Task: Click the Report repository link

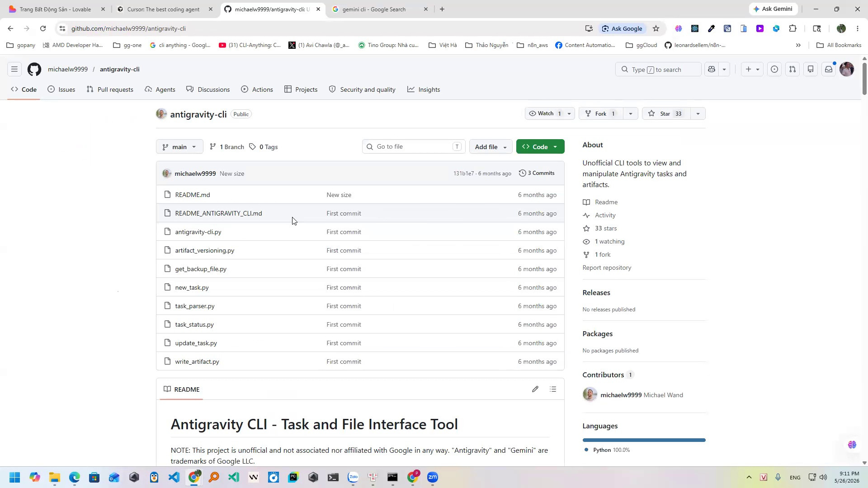Action: click(x=607, y=267)
